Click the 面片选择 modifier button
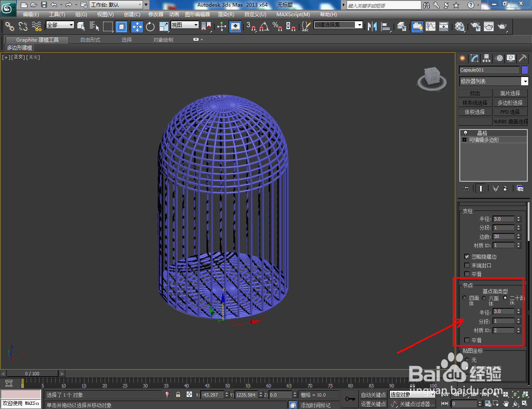The width and height of the screenshot is (532, 409). pyautogui.click(x=510, y=93)
